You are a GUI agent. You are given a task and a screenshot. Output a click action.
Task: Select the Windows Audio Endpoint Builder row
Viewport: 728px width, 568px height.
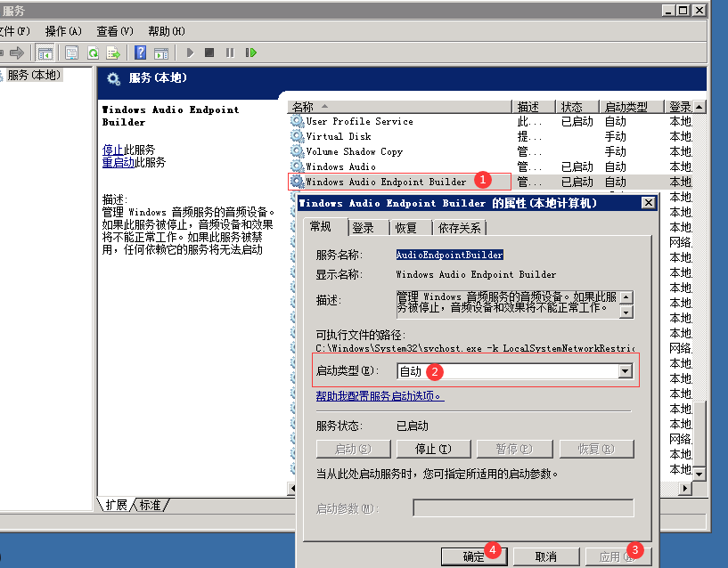(x=490, y=182)
